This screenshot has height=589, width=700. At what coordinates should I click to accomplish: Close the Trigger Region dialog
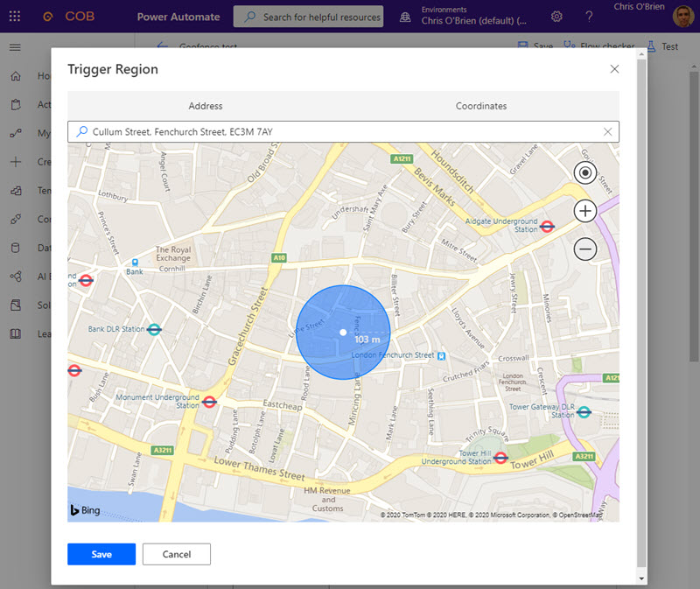point(614,69)
